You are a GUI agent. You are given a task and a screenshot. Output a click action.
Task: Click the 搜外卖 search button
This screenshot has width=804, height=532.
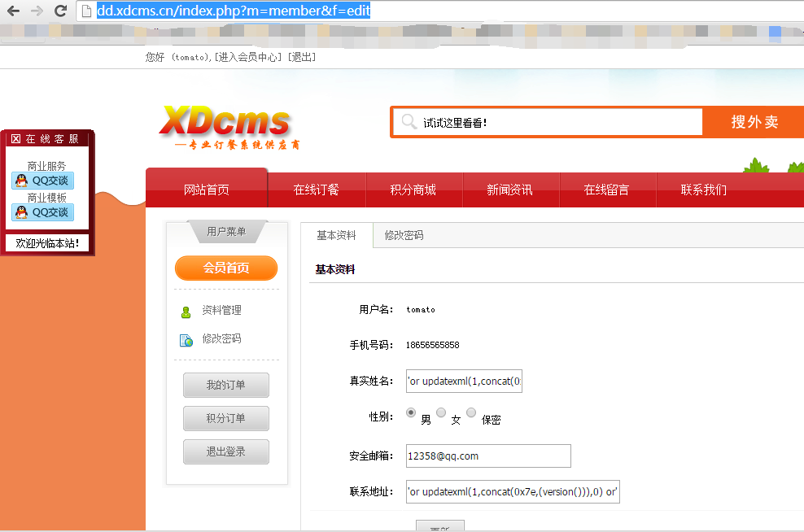click(x=754, y=122)
